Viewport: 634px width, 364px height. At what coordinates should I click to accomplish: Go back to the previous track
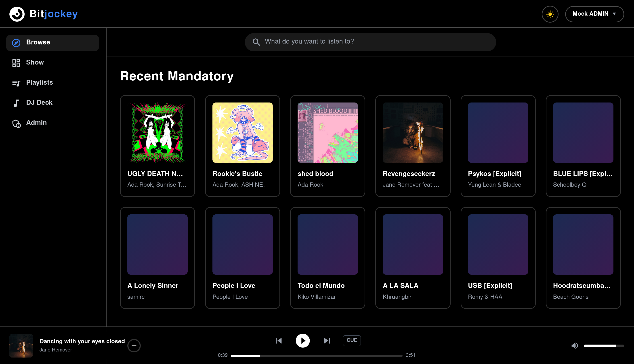278,341
